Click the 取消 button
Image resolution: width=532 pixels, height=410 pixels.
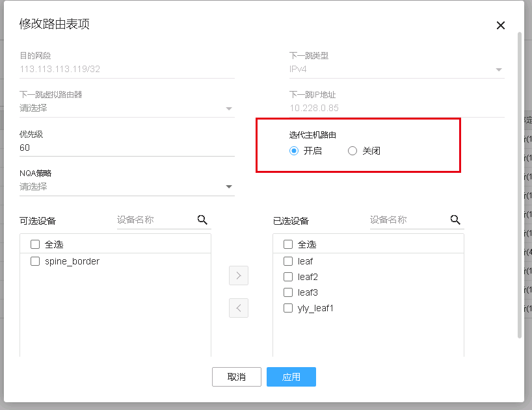click(x=237, y=377)
